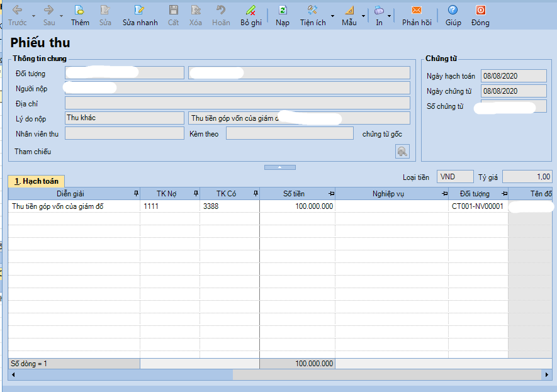Click the Đóng close form icon
557x392 pixels.
(480, 11)
